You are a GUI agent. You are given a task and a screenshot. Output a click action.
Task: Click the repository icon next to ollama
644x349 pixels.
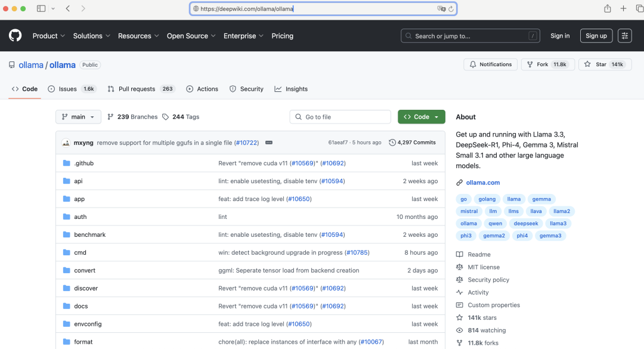[12, 65]
